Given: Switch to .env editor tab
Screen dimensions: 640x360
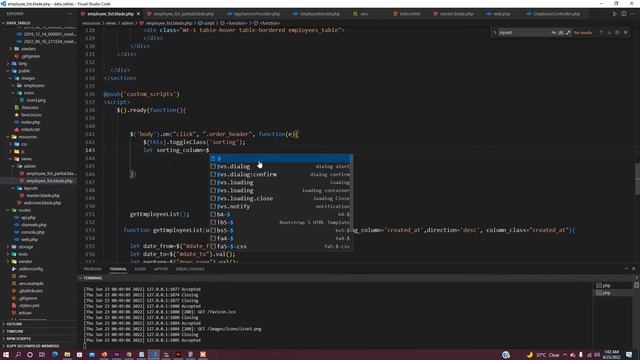Looking at the screenshot, I should pyautogui.click(x=364, y=13).
